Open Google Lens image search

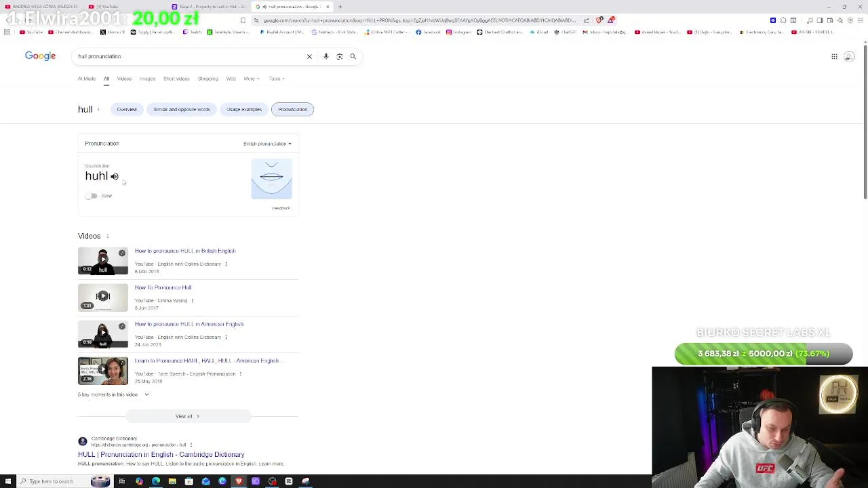point(340,56)
